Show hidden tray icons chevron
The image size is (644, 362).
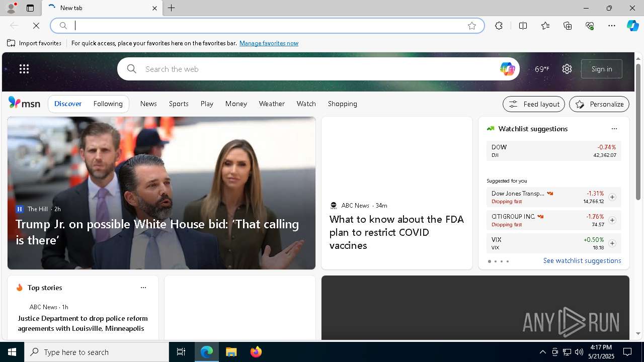[543, 352]
